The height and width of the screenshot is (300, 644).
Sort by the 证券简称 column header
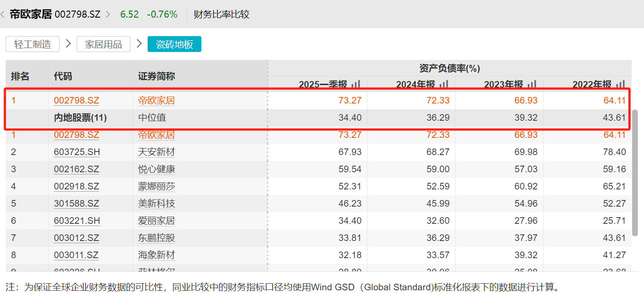[x=156, y=76]
